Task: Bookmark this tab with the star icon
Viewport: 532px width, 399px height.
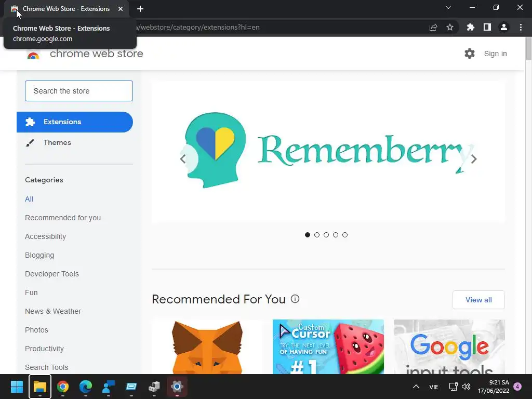Action: point(450,27)
